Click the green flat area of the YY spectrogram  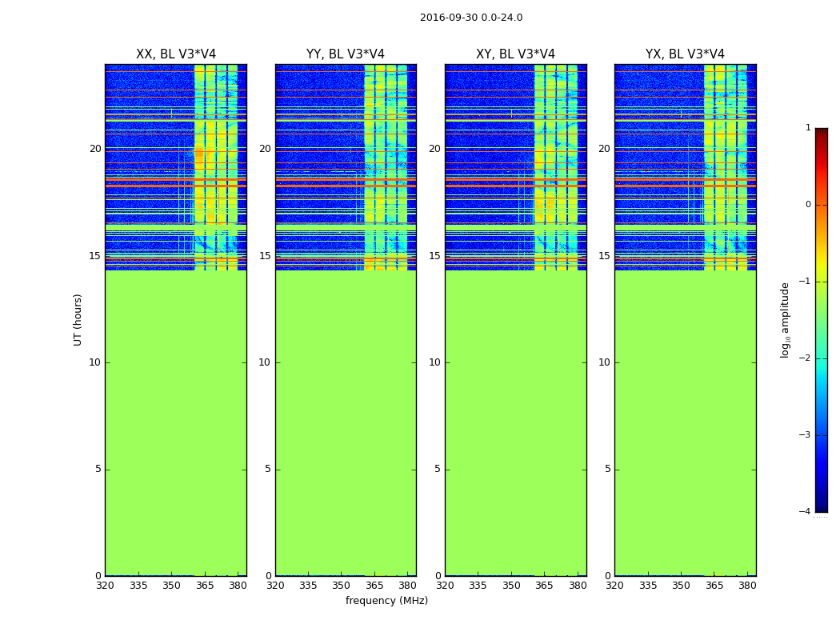345,424
